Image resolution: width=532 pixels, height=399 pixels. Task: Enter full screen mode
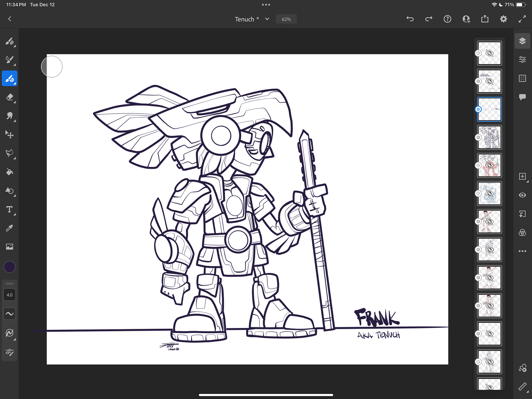point(522,19)
